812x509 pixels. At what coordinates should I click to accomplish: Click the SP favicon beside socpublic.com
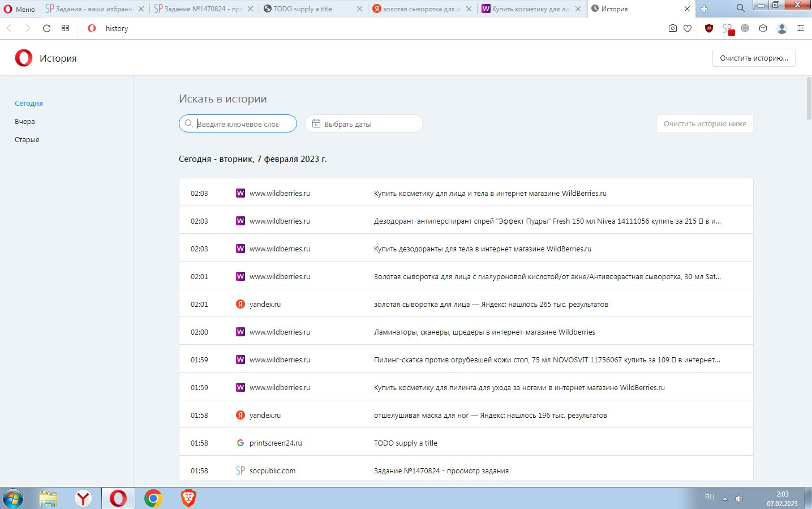240,470
